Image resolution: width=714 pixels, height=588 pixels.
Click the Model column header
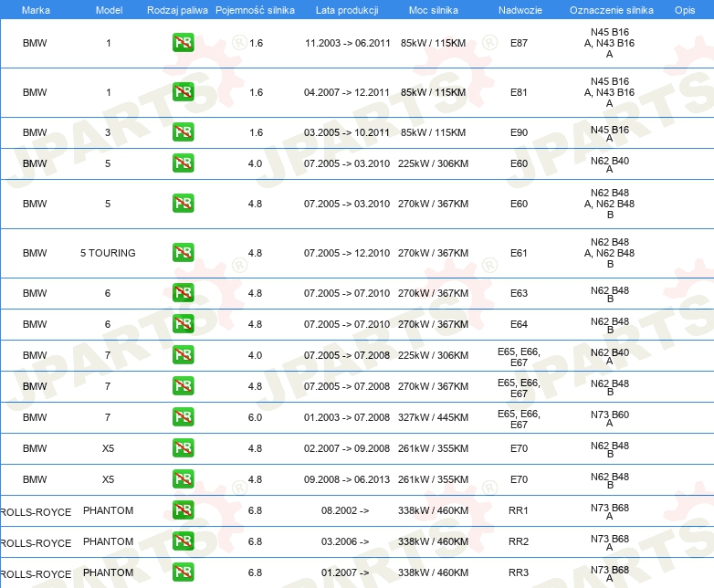coord(109,9)
